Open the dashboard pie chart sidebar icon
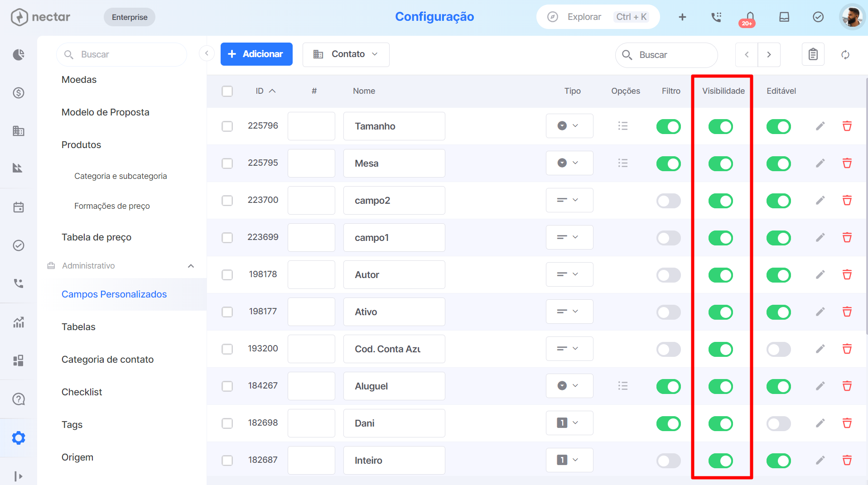Screen dimensions: 868x485 [x=19, y=55]
